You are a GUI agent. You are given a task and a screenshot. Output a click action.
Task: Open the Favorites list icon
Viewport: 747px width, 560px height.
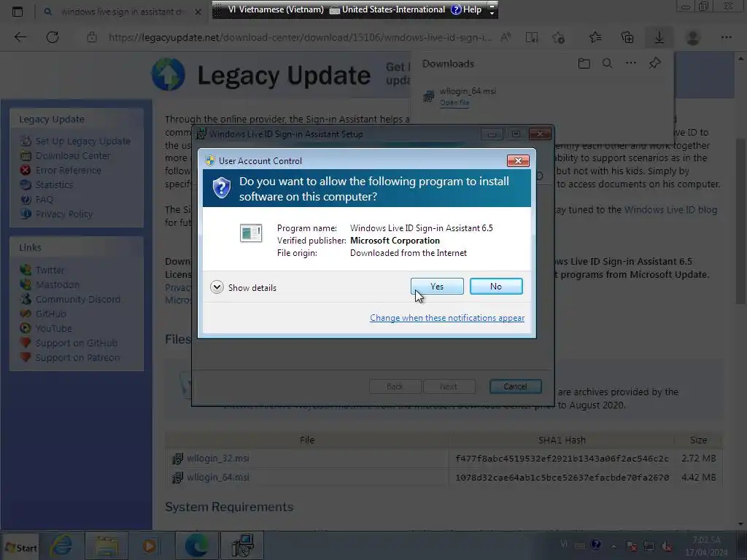(x=595, y=37)
